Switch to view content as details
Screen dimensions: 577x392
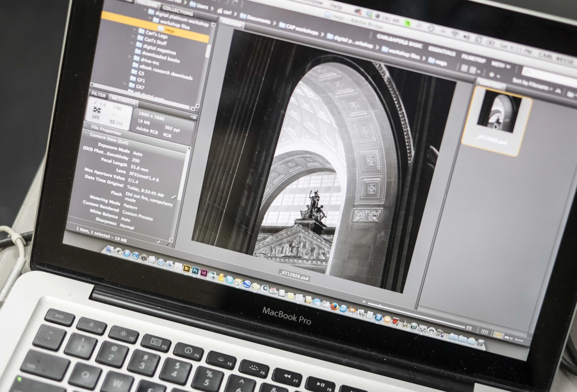coord(509,338)
